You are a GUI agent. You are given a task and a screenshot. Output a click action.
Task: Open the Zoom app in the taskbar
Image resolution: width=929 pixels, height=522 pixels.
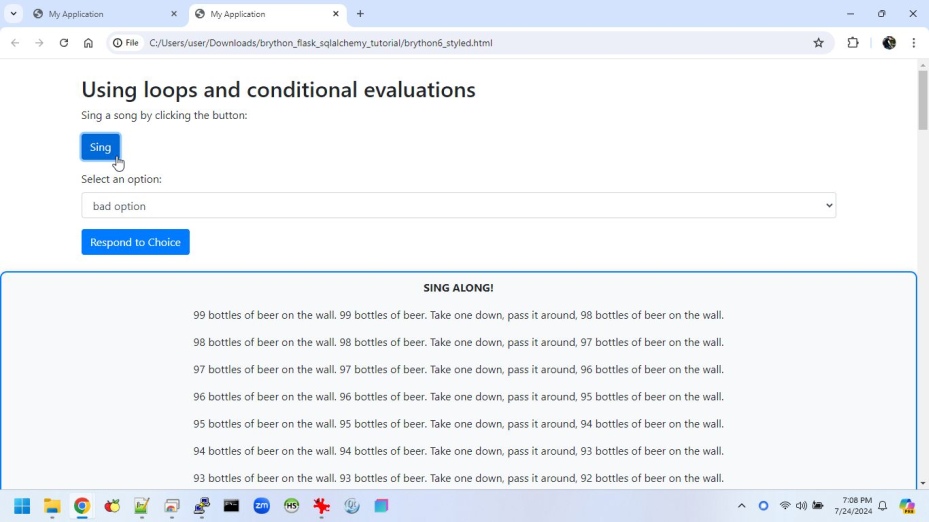(x=261, y=506)
